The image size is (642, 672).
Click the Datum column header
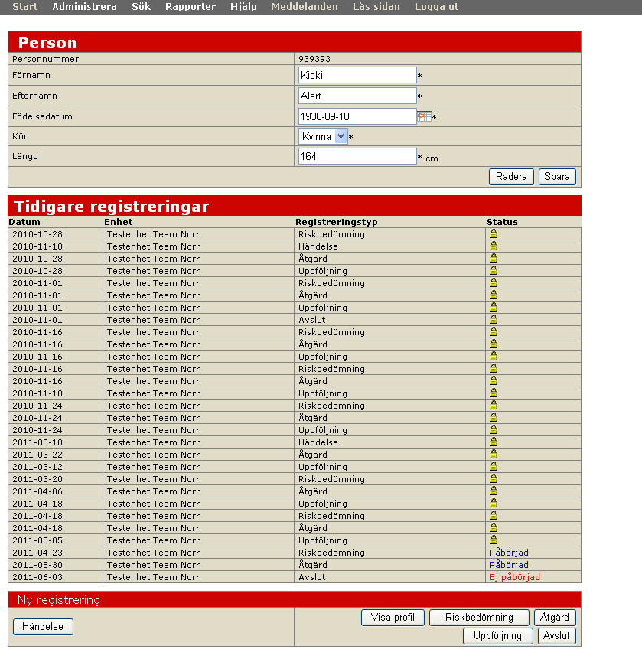tap(24, 222)
